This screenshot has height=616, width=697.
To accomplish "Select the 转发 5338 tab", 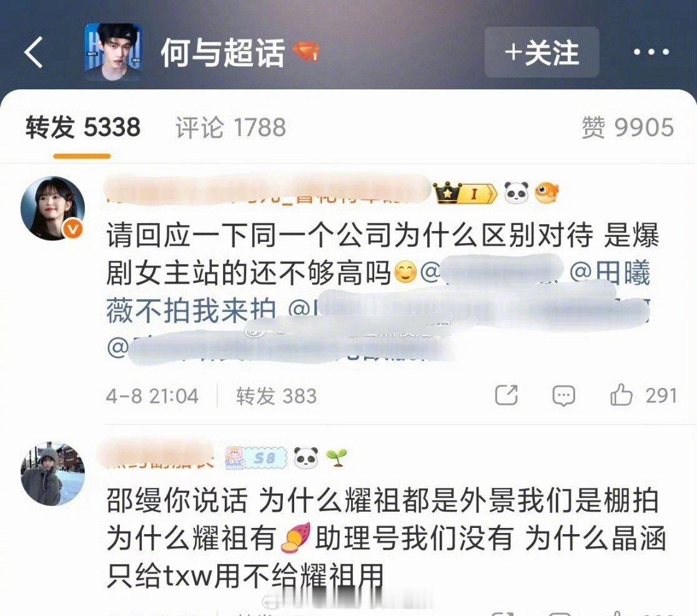I will (x=83, y=127).
